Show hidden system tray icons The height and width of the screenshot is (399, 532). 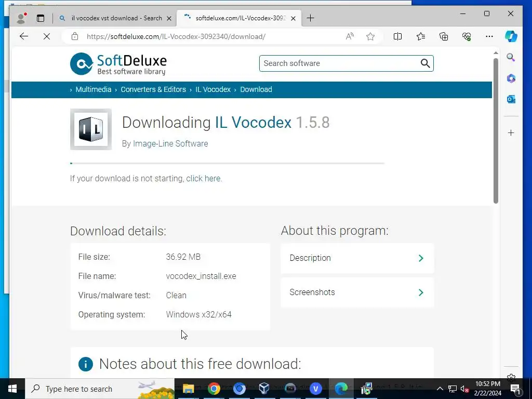tap(440, 389)
